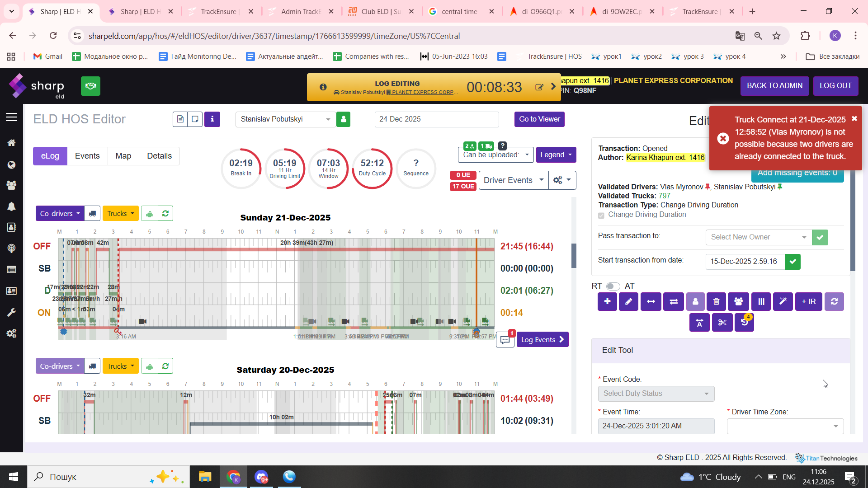Image resolution: width=868 pixels, height=488 pixels.
Task: Switch to the Events tab
Action: coord(87,156)
